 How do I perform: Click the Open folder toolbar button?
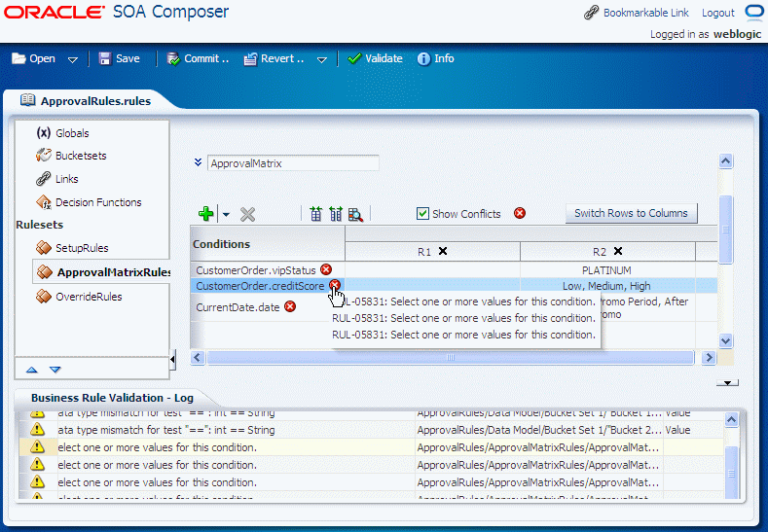(x=33, y=58)
